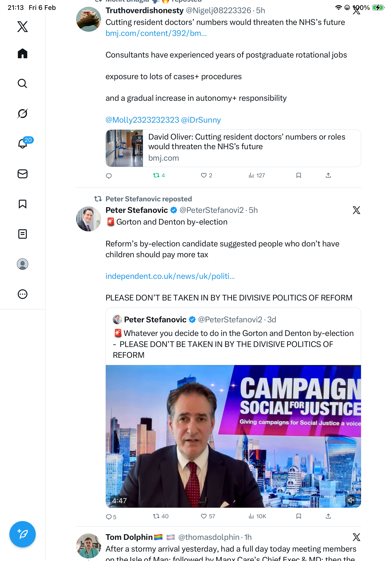Open the Grok menu on Peter Stefanovic's post
392x561 pixels.
[356, 210]
